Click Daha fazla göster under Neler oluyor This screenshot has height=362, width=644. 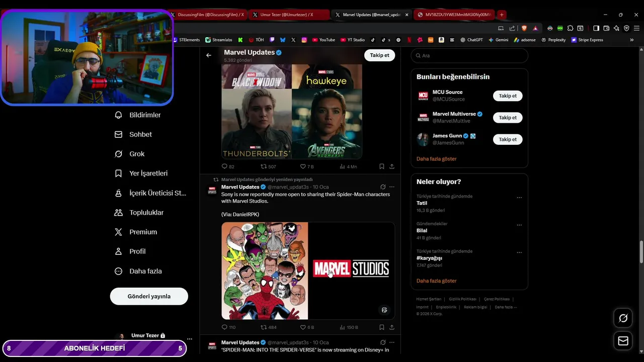coord(436,281)
